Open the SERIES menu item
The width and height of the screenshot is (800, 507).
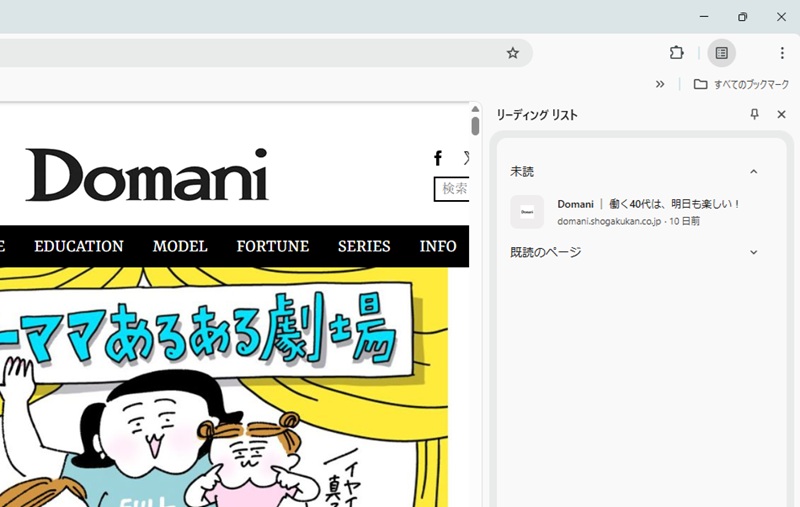click(364, 246)
